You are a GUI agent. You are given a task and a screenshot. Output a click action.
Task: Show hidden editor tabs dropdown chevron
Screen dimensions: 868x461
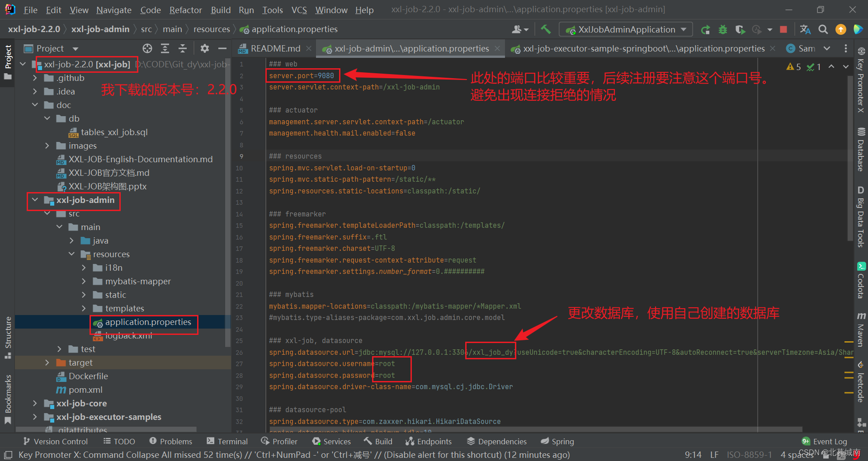pos(826,48)
